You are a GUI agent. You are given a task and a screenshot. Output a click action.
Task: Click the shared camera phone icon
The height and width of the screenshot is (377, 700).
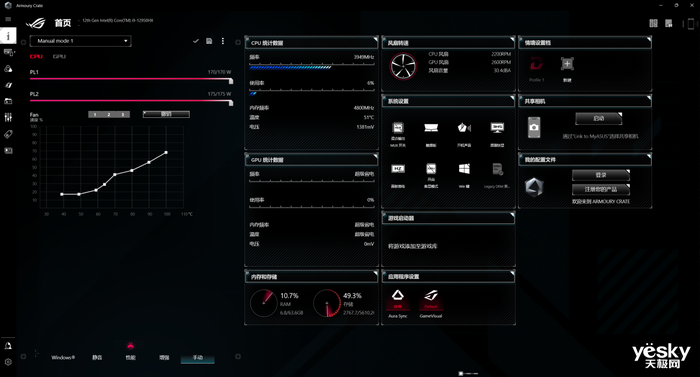click(534, 127)
